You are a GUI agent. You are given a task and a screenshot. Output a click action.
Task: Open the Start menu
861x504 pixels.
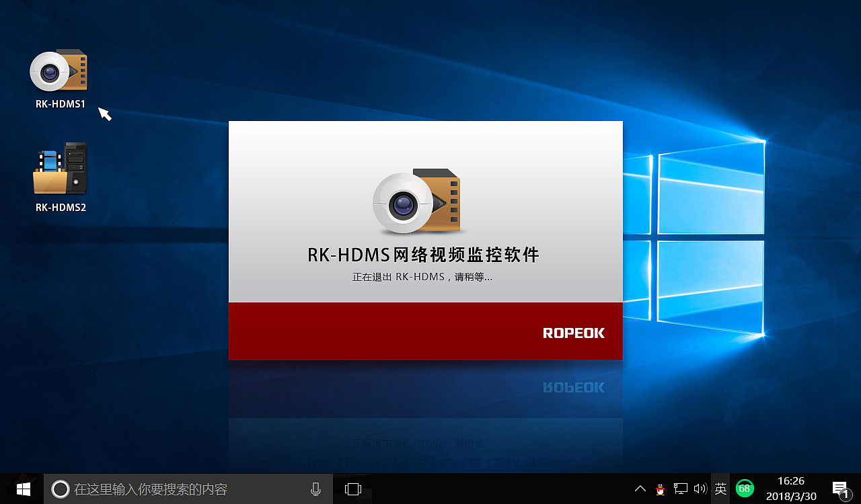(x=22, y=489)
